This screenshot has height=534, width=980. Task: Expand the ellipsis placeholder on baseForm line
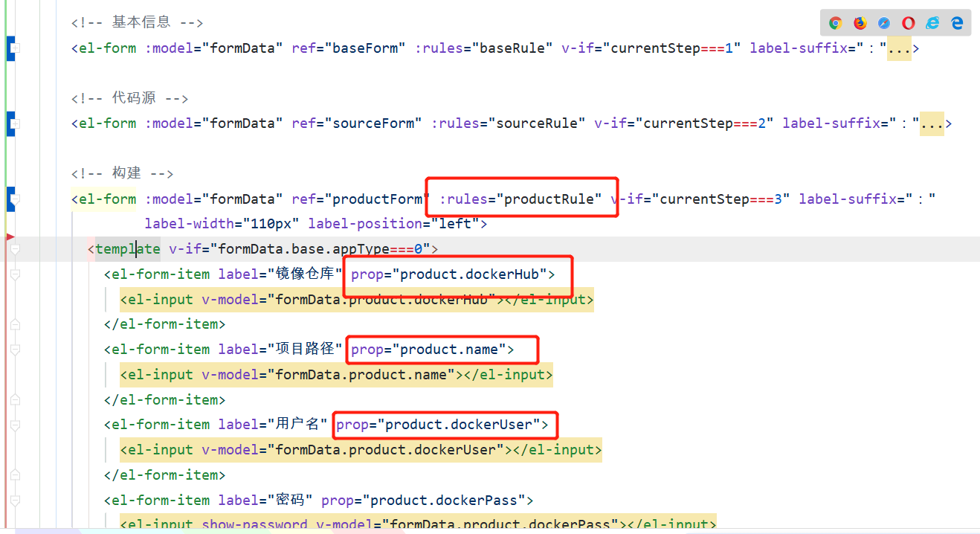click(x=899, y=49)
